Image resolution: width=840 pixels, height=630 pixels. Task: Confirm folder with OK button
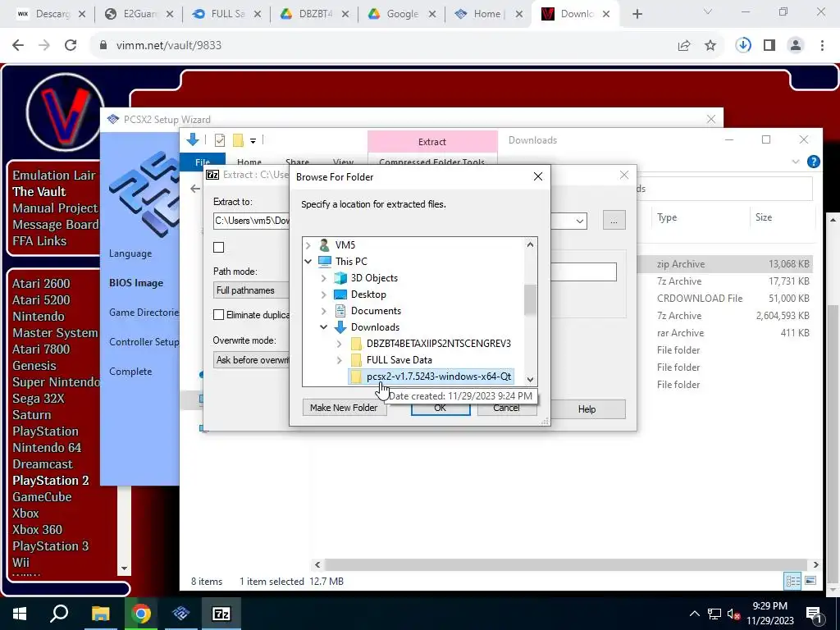441,408
